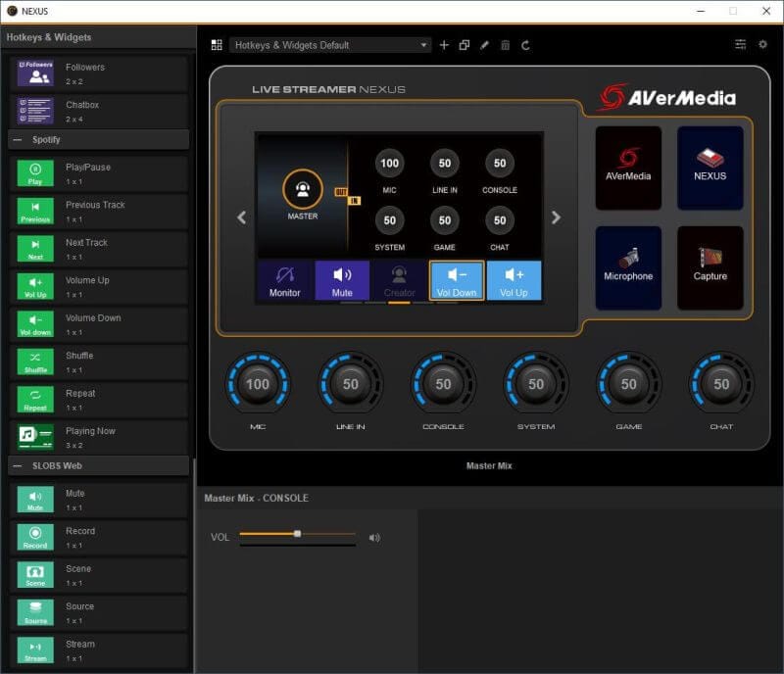Create new profile with plus button
784x674 pixels.
click(x=444, y=44)
